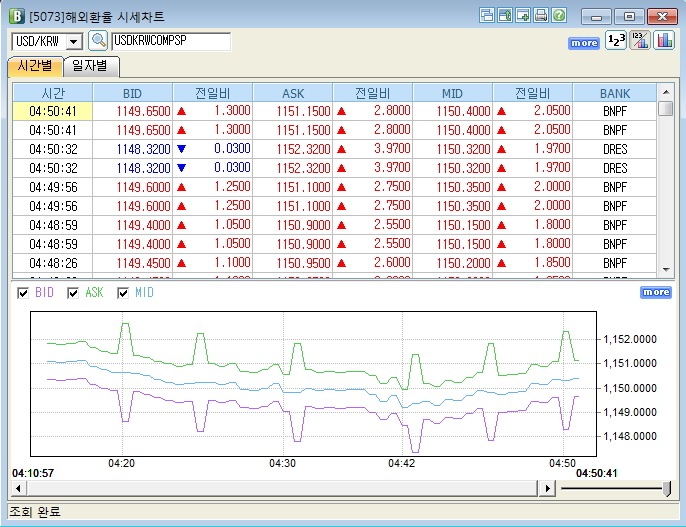Switch to the 일자별 tab
Viewport: 686px width, 527px height.
pyautogui.click(x=90, y=66)
